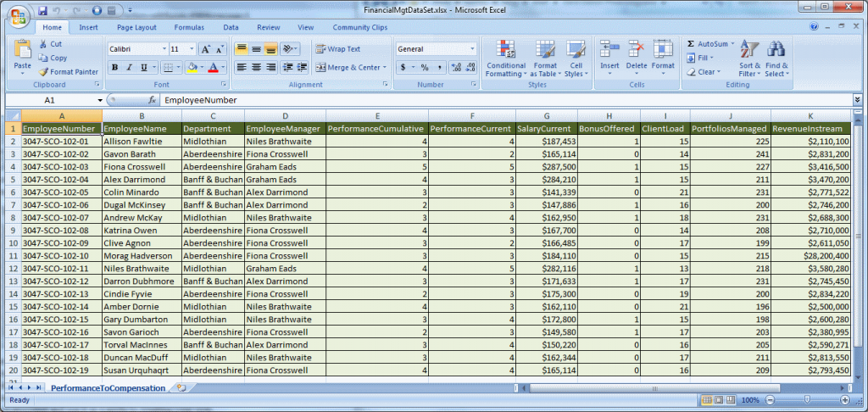Insert Function using fx icon
The width and height of the screenshot is (868, 412).
coord(152,100)
